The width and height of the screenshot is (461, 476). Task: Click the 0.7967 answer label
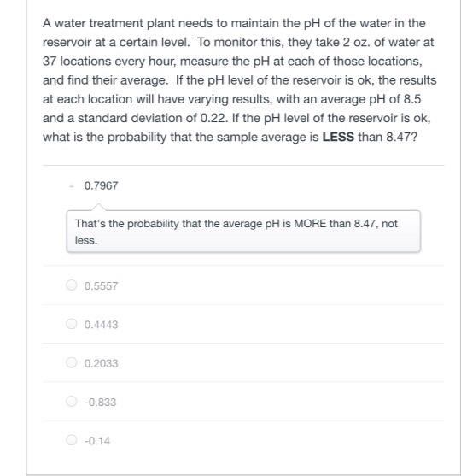click(101, 185)
